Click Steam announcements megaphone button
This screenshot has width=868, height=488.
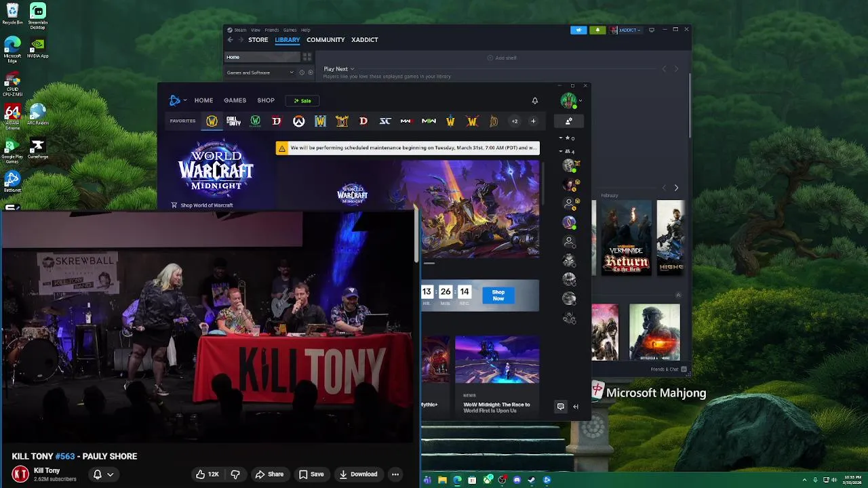tap(578, 30)
